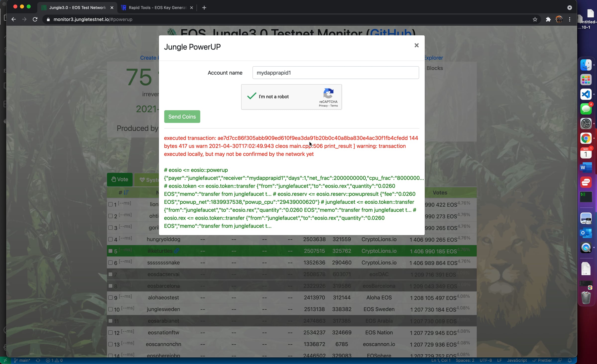Open Messages from the Dock
Screen dimensions: 597x364
tap(586, 109)
